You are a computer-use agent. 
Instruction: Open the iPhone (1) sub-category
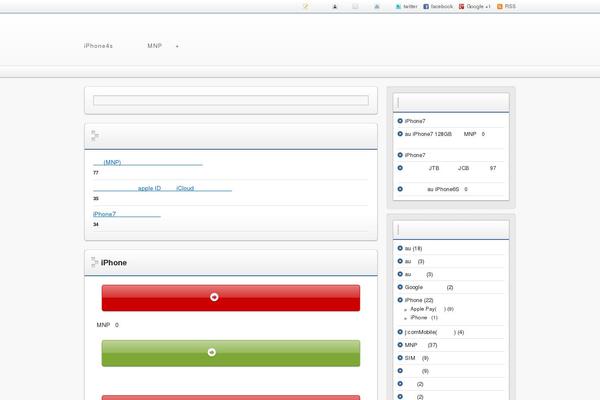[x=424, y=318]
